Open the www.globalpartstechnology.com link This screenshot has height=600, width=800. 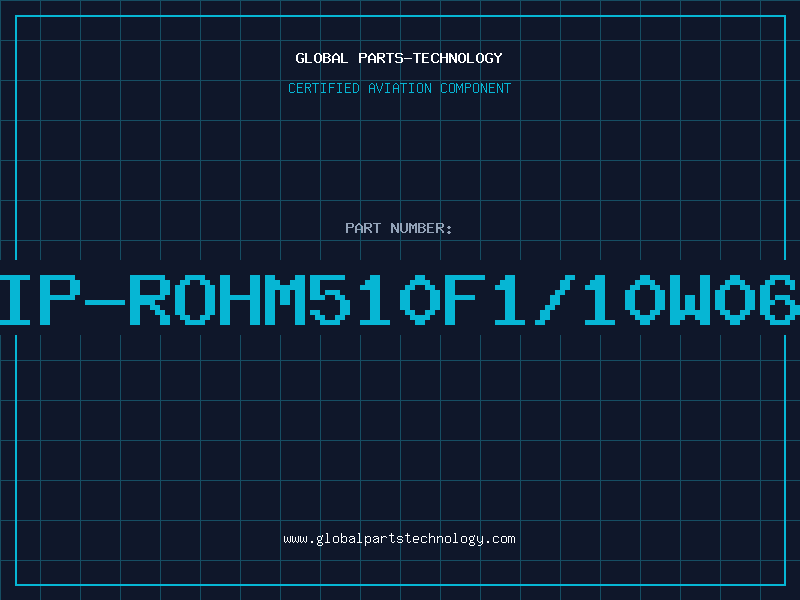pyautogui.click(x=399, y=539)
